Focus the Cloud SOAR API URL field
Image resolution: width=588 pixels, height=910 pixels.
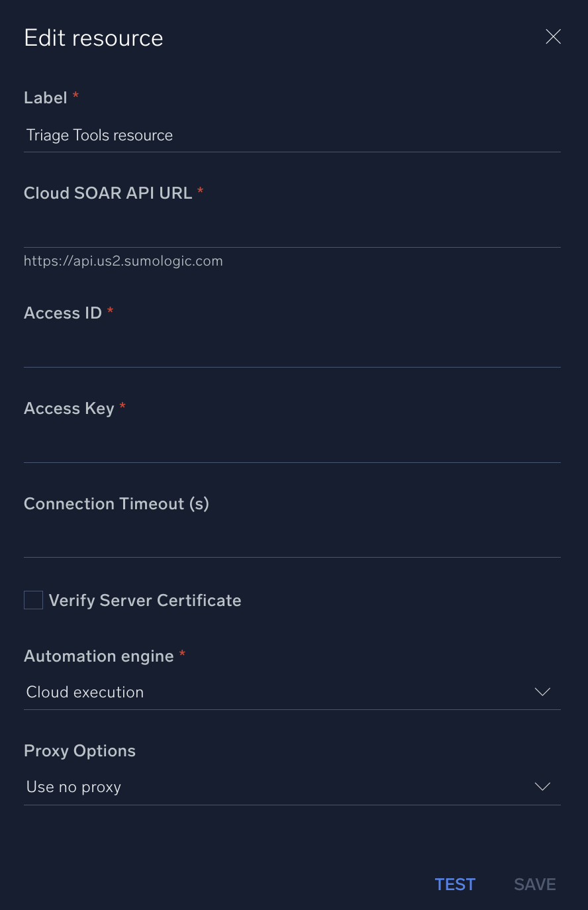pos(291,232)
